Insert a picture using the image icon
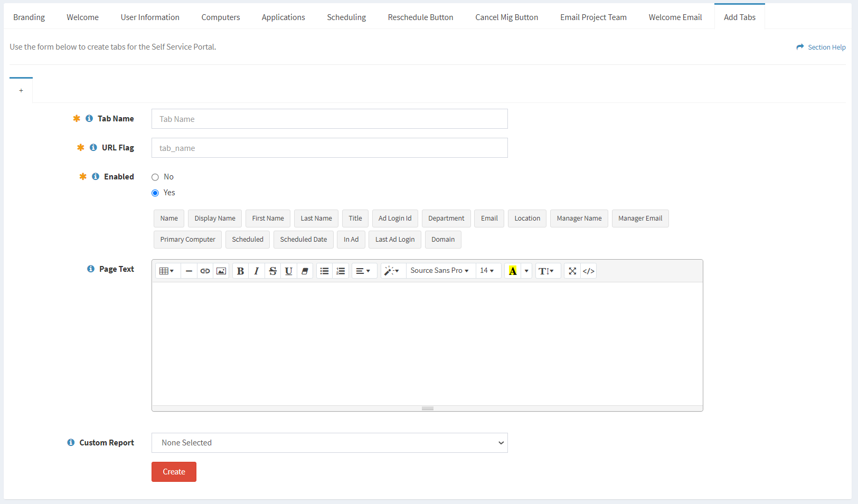The height and width of the screenshot is (504, 858). click(221, 271)
